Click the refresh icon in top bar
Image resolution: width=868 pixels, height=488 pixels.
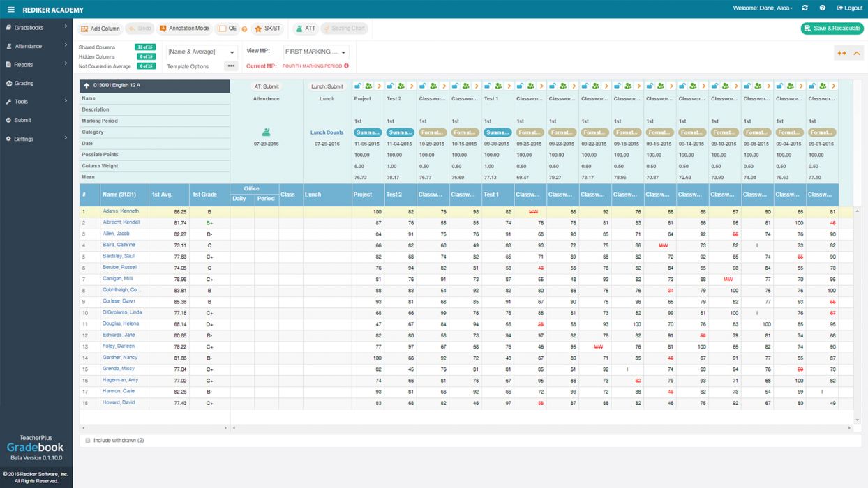tap(805, 8)
